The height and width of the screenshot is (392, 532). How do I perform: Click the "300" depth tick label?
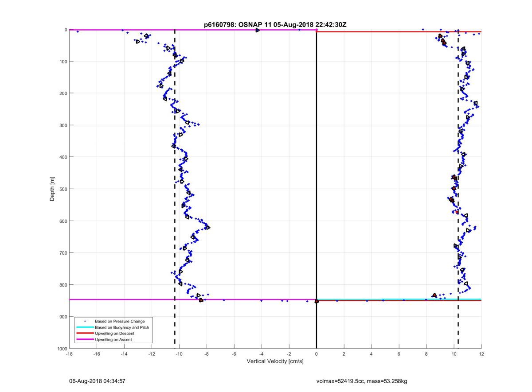click(63, 125)
